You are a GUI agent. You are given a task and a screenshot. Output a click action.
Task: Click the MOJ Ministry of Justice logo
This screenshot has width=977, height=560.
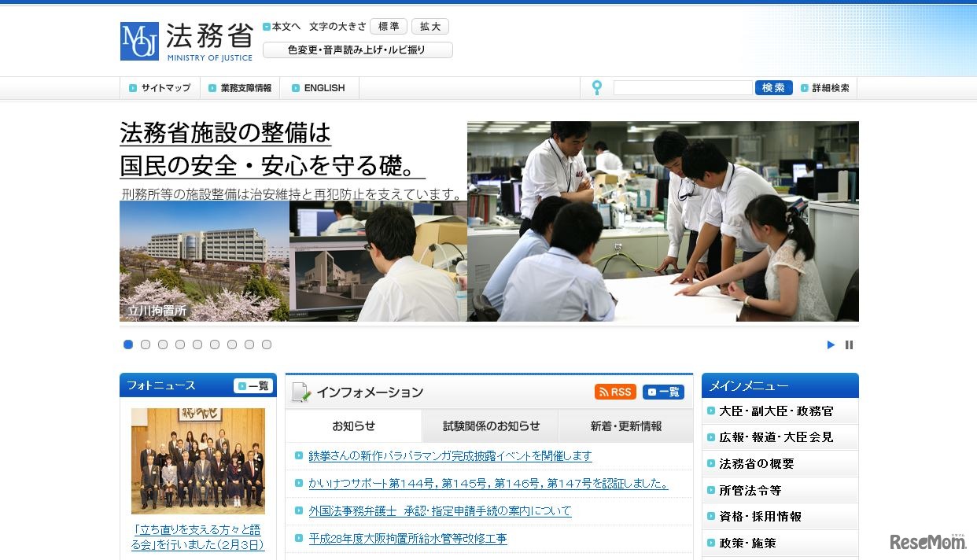tap(138, 40)
